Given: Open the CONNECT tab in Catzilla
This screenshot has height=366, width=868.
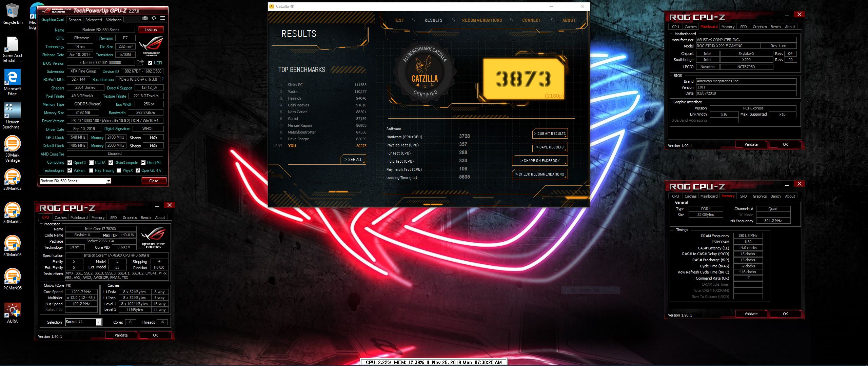Looking at the screenshot, I should [531, 20].
